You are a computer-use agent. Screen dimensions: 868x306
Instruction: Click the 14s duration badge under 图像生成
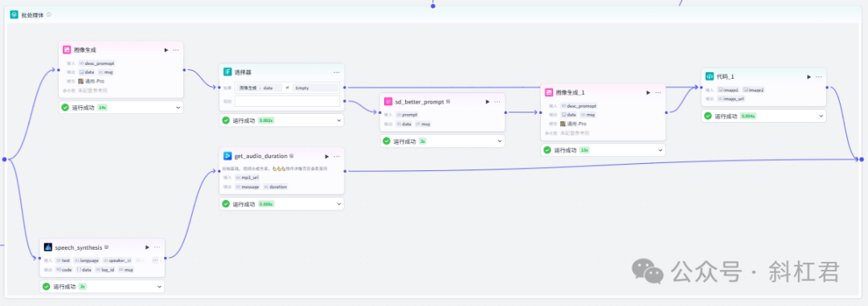coord(102,108)
